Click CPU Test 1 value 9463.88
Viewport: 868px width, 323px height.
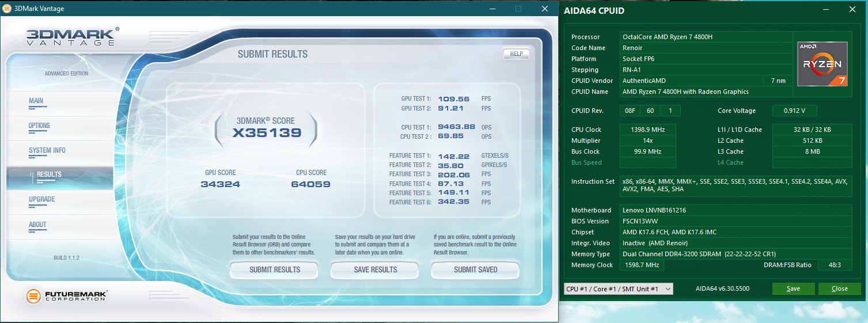[x=456, y=127]
